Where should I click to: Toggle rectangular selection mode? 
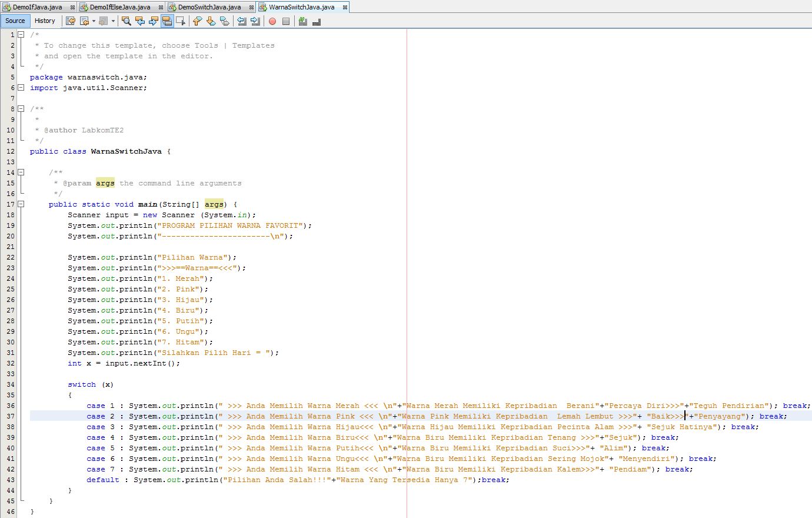[x=181, y=21]
